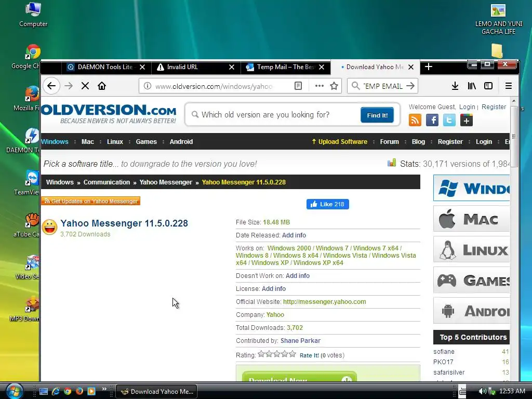Close the Invalid URL tab

pyautogui.click(x=231, y=67)
